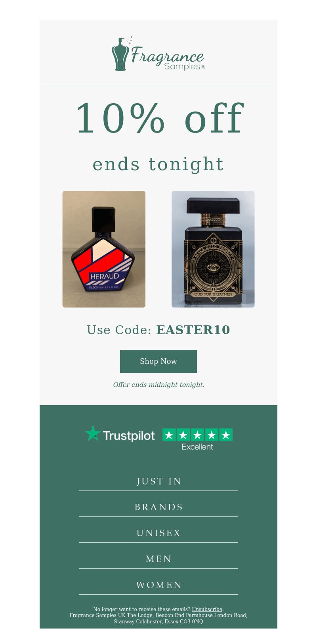Click the Trustpilot wordmark text

tap(129, 436)
